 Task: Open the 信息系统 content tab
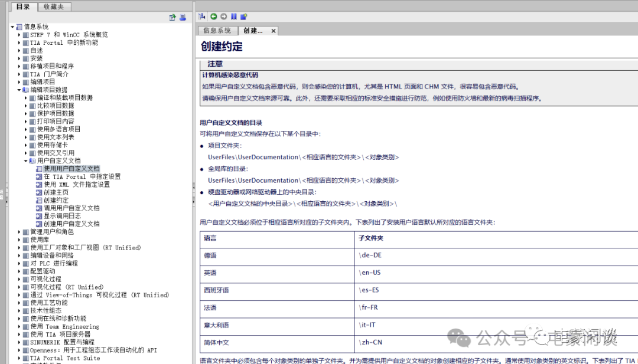217,31
